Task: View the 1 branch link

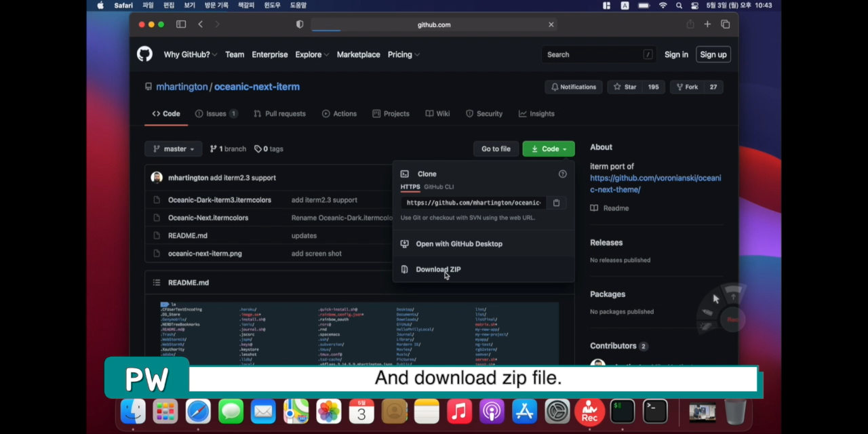Action: click(228, 149)
